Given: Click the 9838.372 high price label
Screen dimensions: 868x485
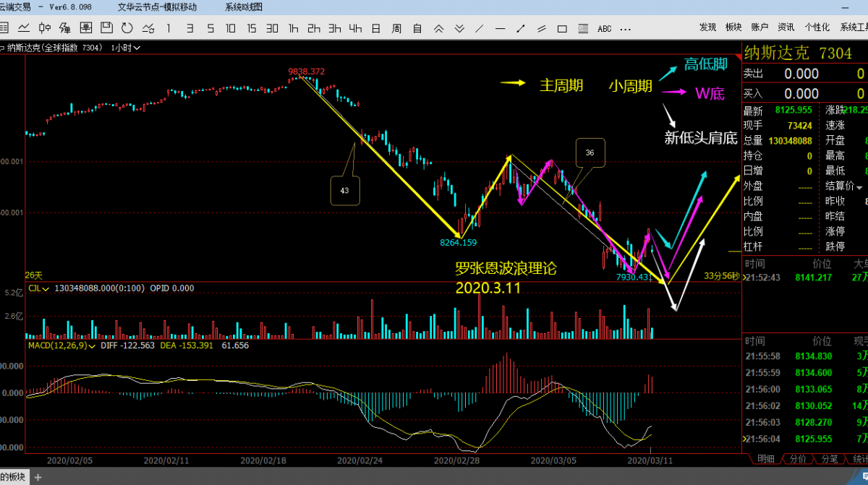Looking at the screenshot, I should (307, 71).
